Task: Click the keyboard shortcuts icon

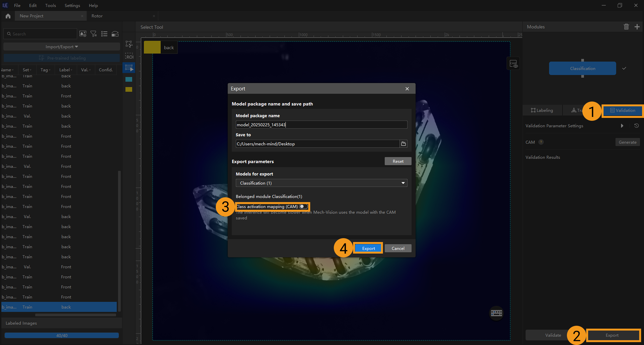Action: [496, 313]
